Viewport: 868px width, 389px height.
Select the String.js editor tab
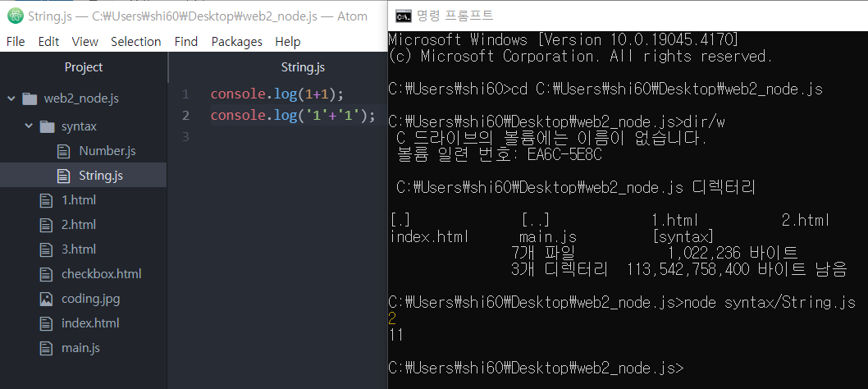pyautogui.click(x=303, y=67)
